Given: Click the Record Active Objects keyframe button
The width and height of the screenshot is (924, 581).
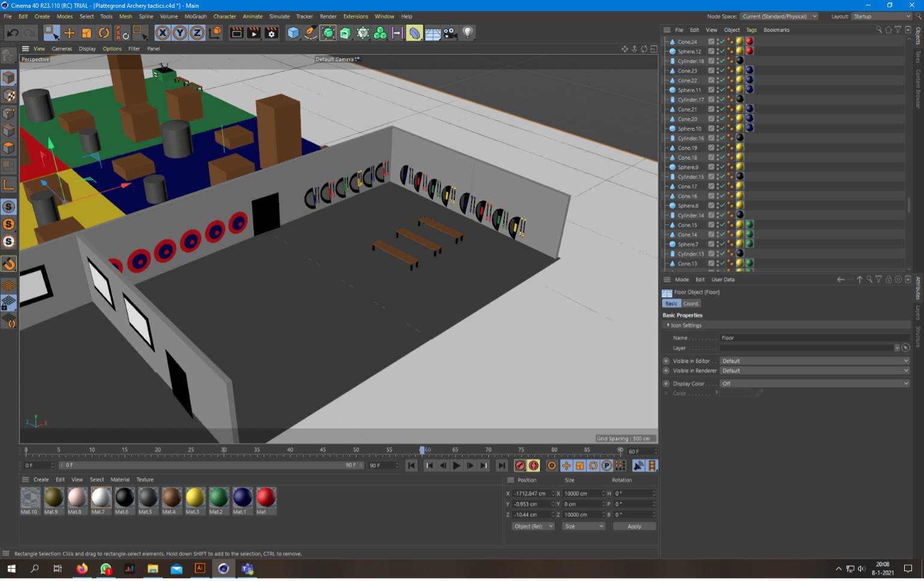Looking at the screenshot, I should pos(520,466).
